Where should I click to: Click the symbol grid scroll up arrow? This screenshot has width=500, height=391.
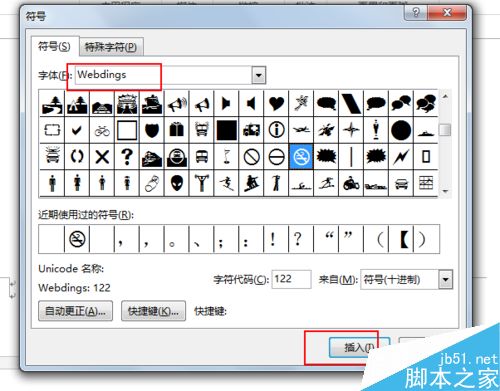[x=445, y=97]
